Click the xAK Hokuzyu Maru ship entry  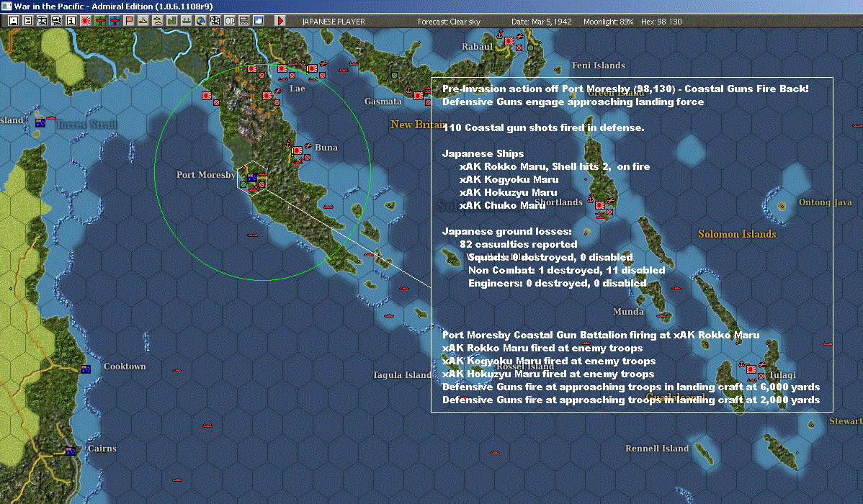(x=508, y=192)
